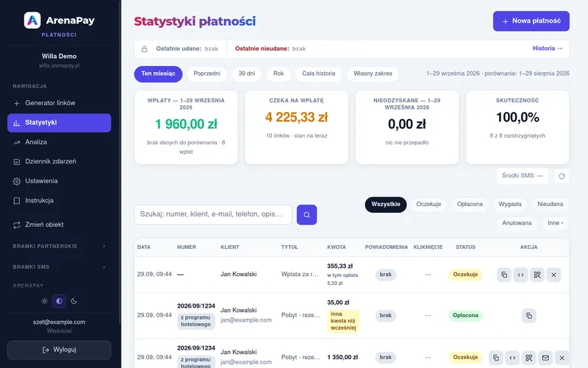The height and width of the screenshot is (368, 588).
Task: Send email for 1 350,00 zł payment
Action: point(545,358)
